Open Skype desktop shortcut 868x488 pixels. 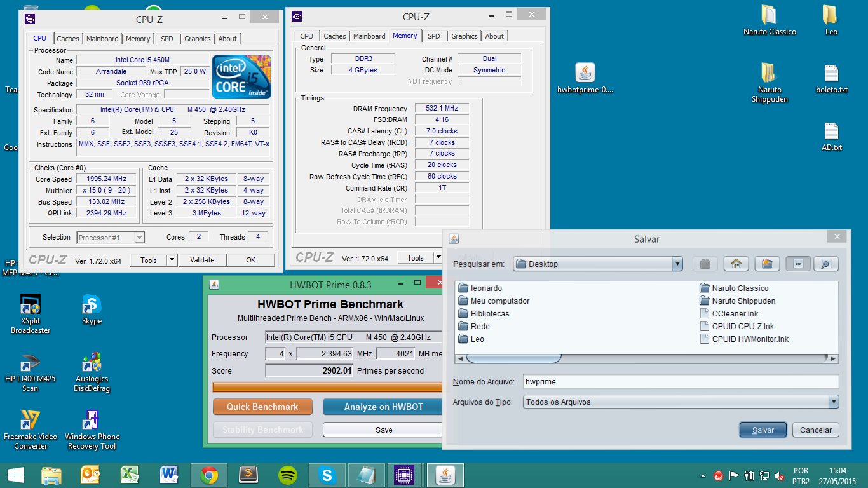pos(92,310)
